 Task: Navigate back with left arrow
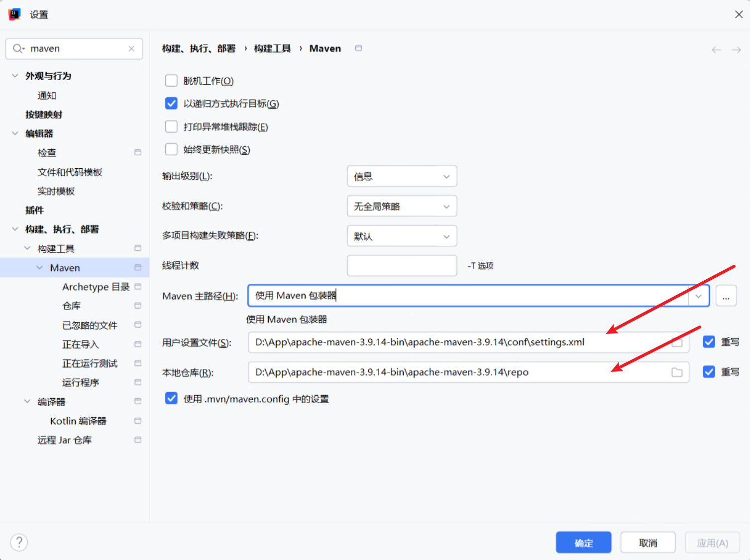pyautogui.click(x=716, y=50)
